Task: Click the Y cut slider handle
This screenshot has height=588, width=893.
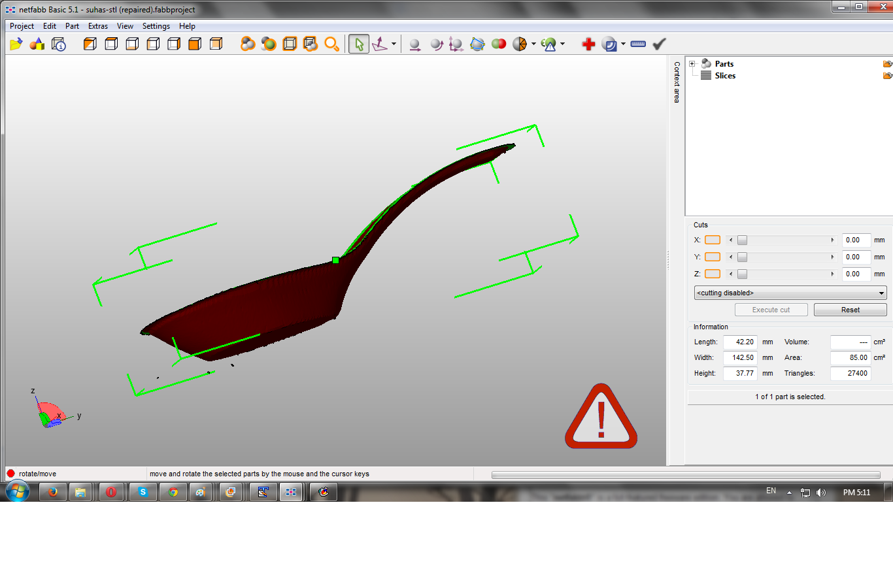Action: pos(742,257)
